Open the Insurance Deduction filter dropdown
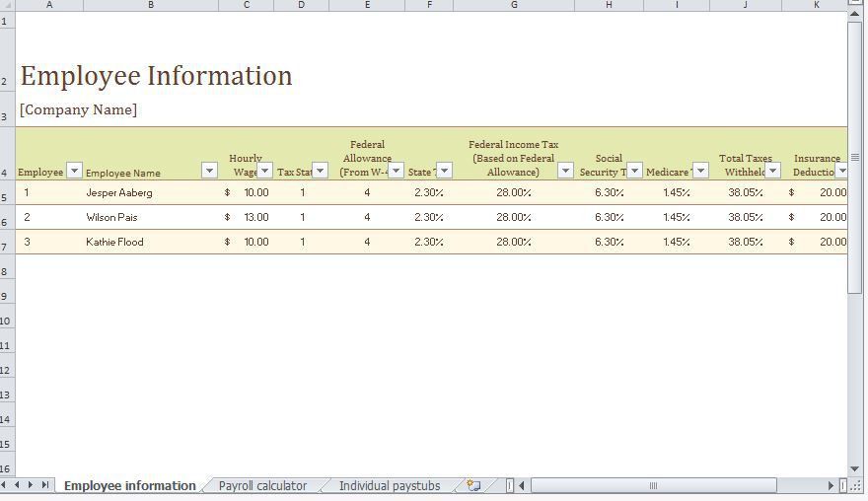 pyautogui.click(x=841, y=171)
